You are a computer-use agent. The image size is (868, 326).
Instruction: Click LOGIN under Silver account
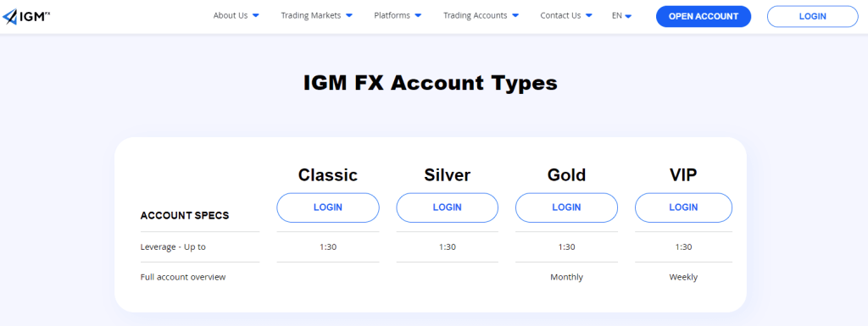tap(448, 207)
